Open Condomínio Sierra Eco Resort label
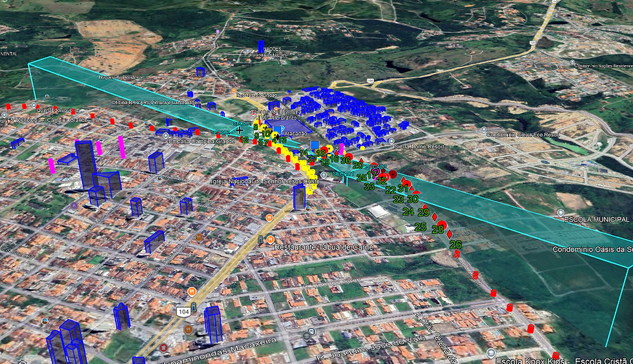This screenshot has width=633, height=364. [x=524, y=135]
